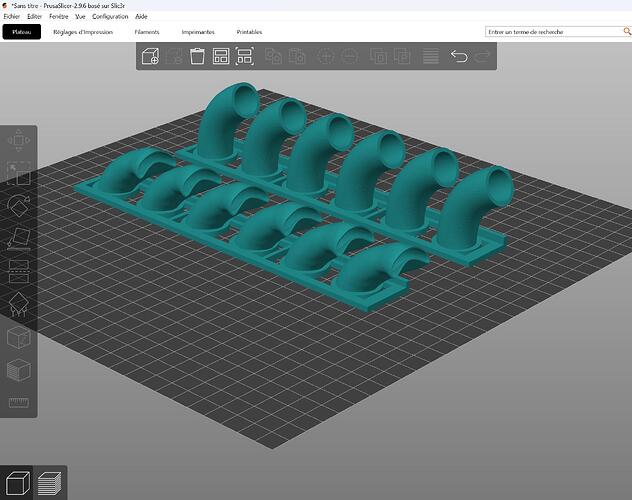Click the Split to parts icon

click(402, 56)
